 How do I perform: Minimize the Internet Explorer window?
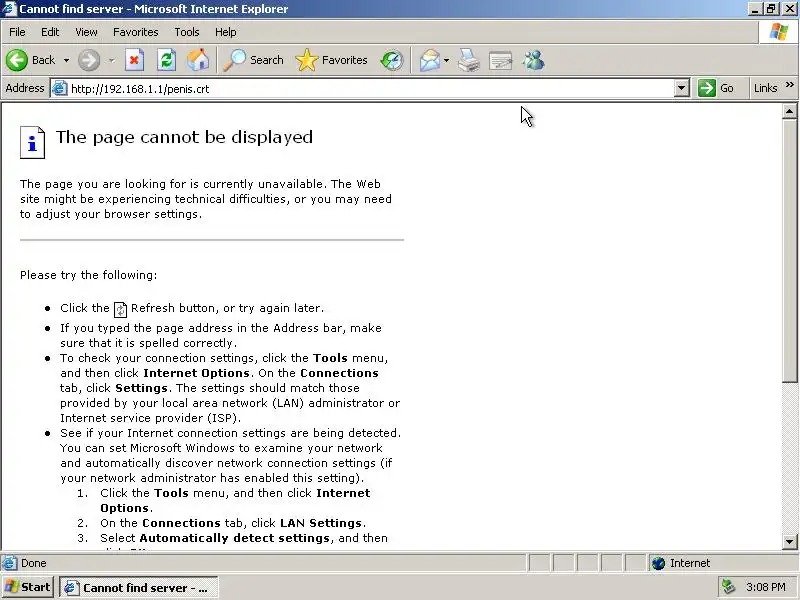[x=756, y=9]
